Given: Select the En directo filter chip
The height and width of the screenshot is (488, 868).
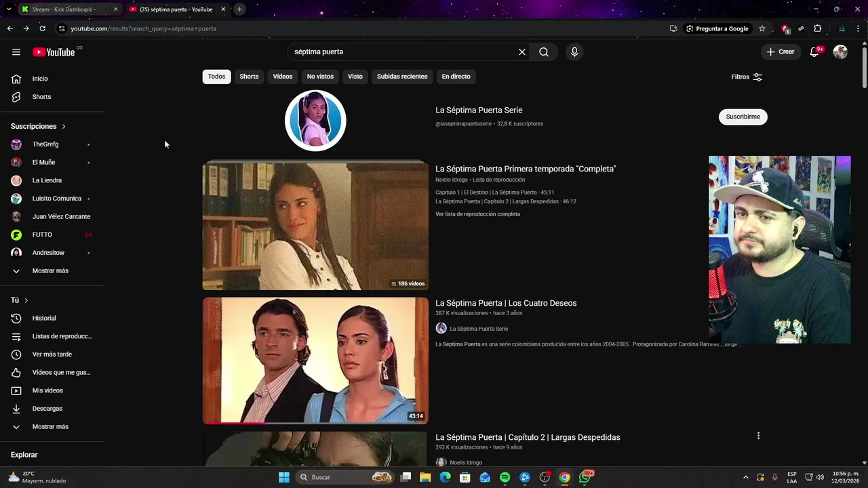Looking at the screenshot, I should click(x=456, y=77).
